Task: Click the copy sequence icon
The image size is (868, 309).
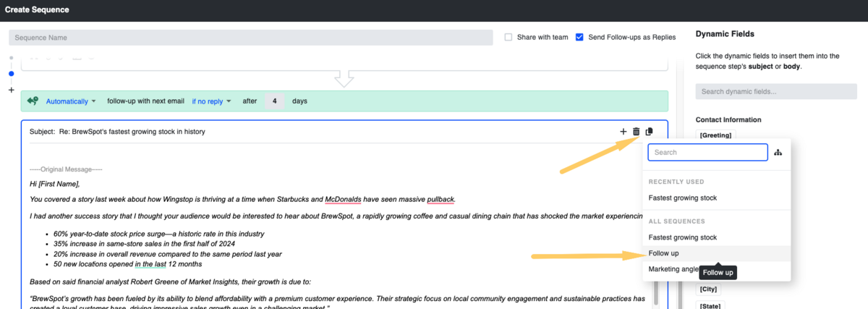Action: coord(649,132)
